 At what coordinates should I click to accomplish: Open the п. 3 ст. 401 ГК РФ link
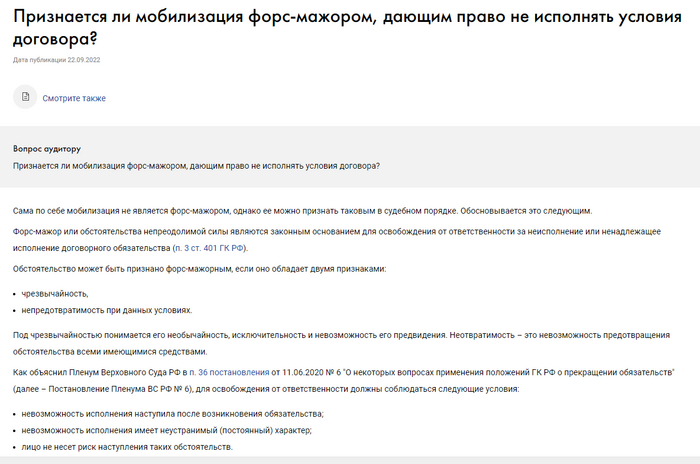209,248
